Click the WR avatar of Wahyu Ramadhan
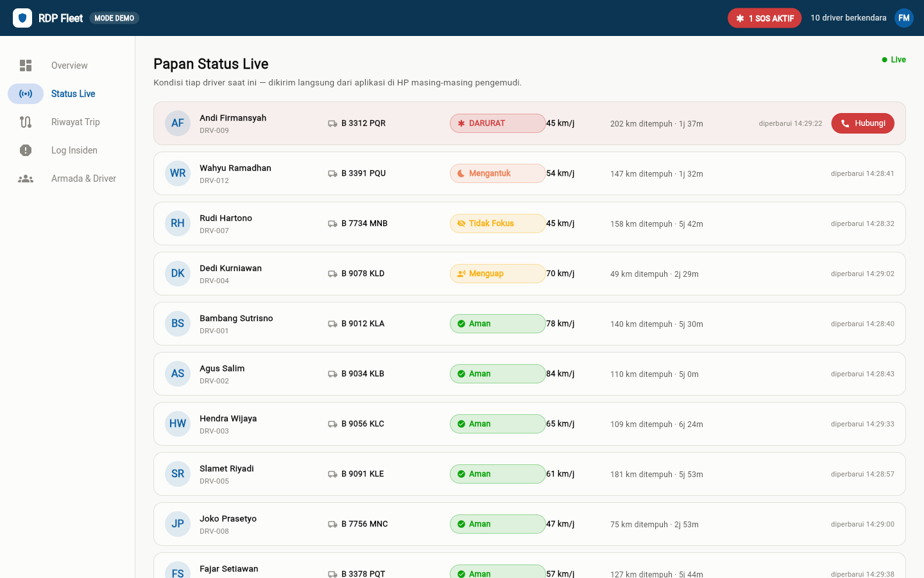The image size is (924, 578). 178,173
